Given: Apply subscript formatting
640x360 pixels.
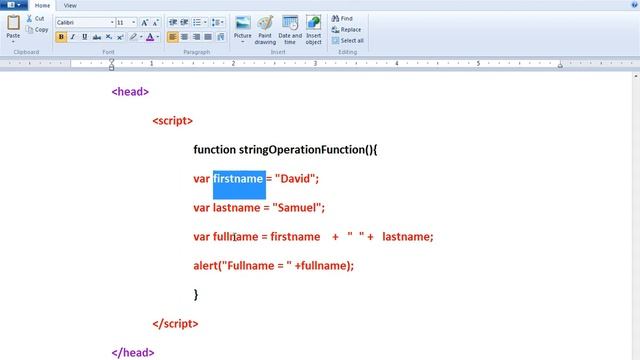Looking at the screenshot, I should pyautogui.click(x=108, y=37).
